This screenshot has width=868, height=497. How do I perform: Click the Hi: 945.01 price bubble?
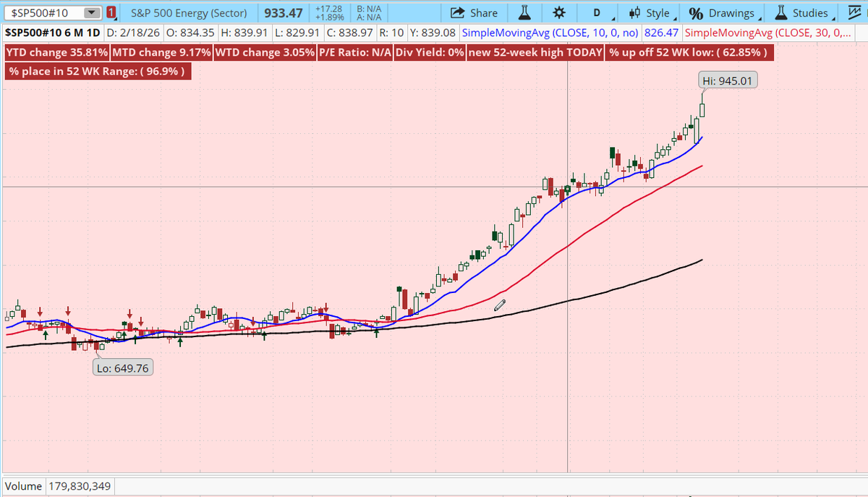[728, 81]
